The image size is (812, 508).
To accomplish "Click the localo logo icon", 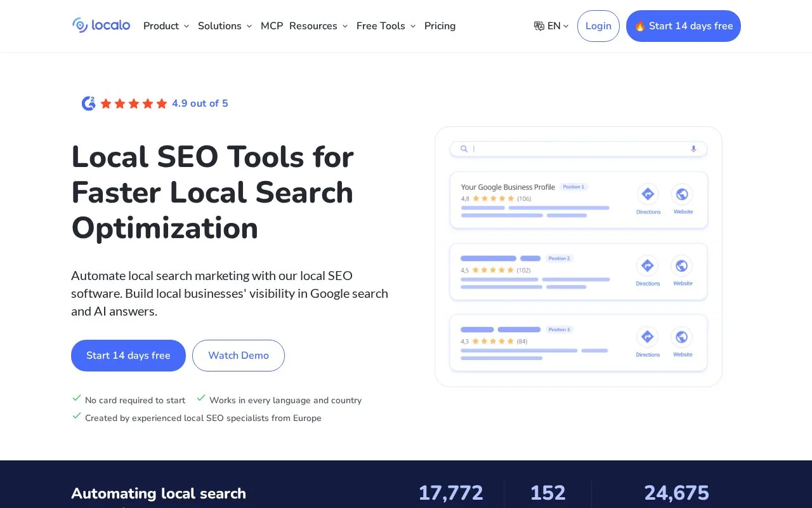I will (x=80, y=25).
